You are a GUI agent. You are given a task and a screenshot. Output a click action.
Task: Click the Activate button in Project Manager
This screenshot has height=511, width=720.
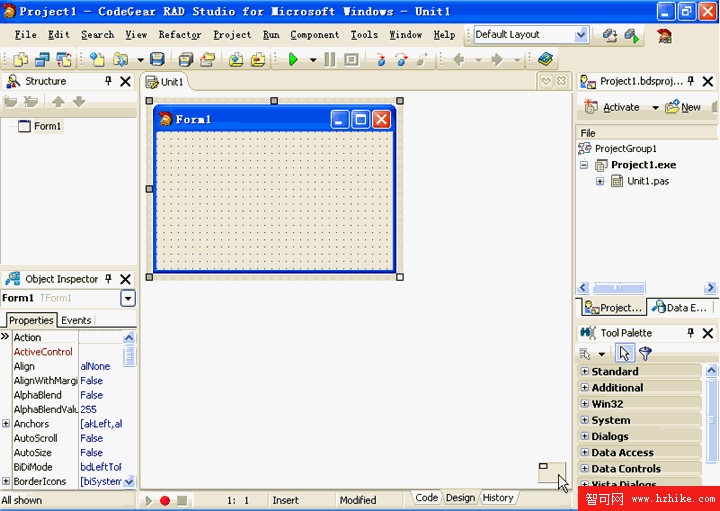(612, 107)
